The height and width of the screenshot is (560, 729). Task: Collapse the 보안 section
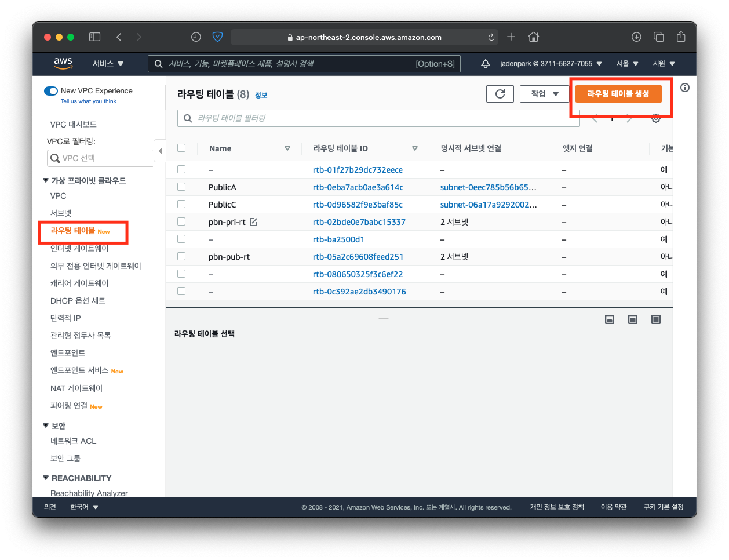coord(46,426)
